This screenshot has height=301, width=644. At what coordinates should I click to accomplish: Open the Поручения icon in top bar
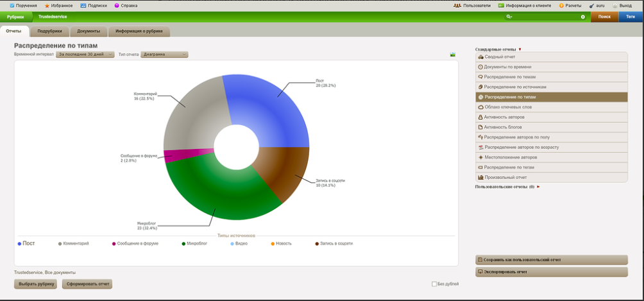pos(12,6)
